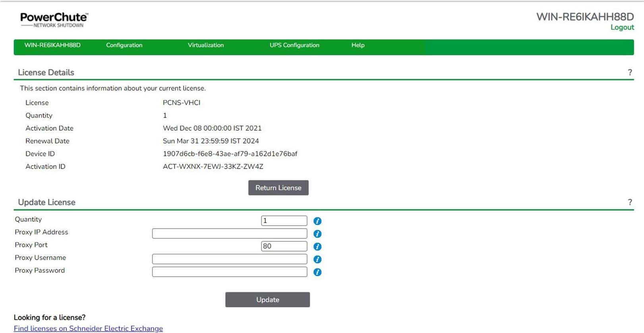Click the Proxy IP Address label
The height and width of the screenshot is (333, 644).
click(41, 232)
